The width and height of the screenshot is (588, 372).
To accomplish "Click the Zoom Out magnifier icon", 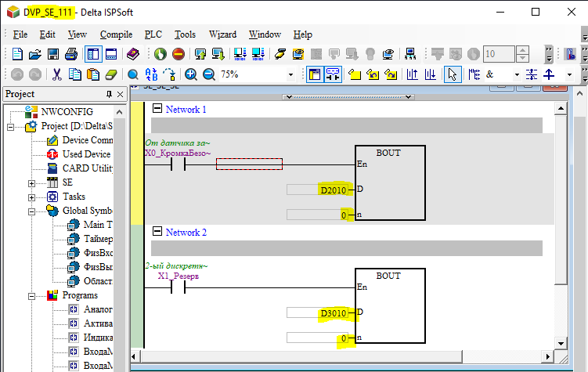I will click(x=209, y=74).
